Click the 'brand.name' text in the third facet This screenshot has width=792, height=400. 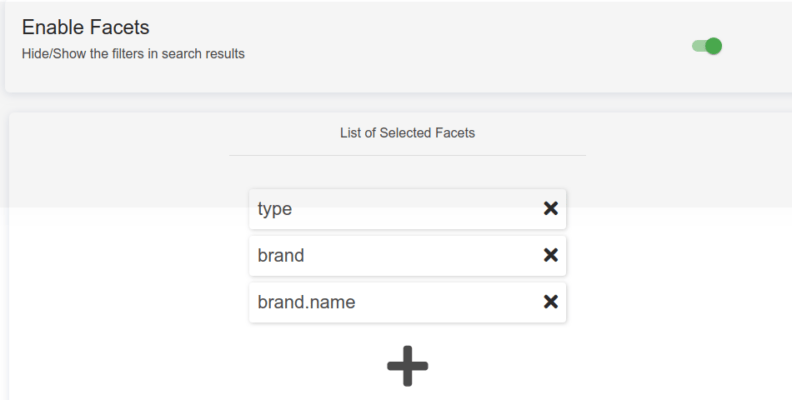point(306,302)
